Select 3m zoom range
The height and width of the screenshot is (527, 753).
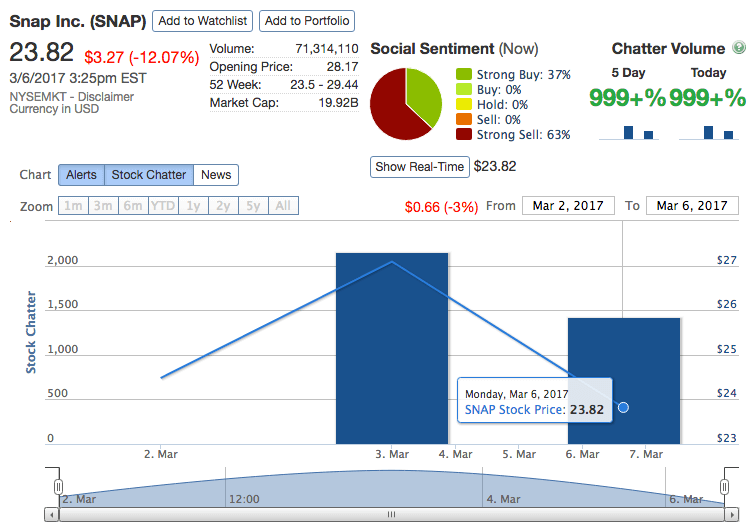[x=103, y=206]
